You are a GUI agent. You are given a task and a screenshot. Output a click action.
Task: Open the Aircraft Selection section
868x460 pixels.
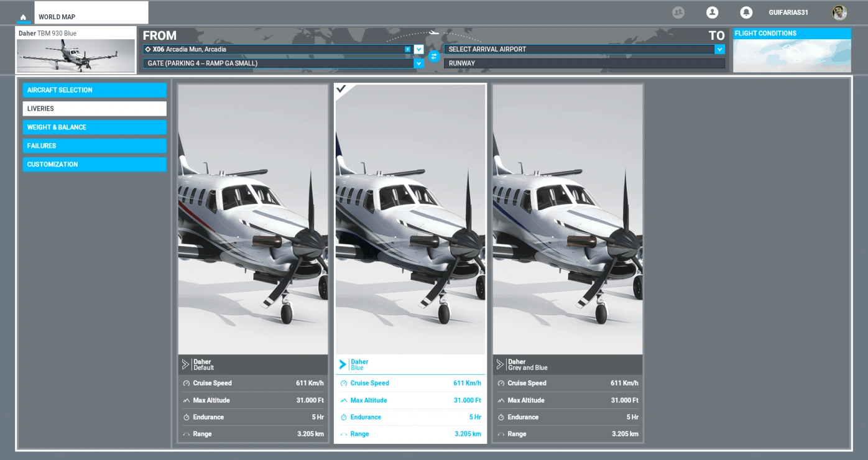[95, 90]
